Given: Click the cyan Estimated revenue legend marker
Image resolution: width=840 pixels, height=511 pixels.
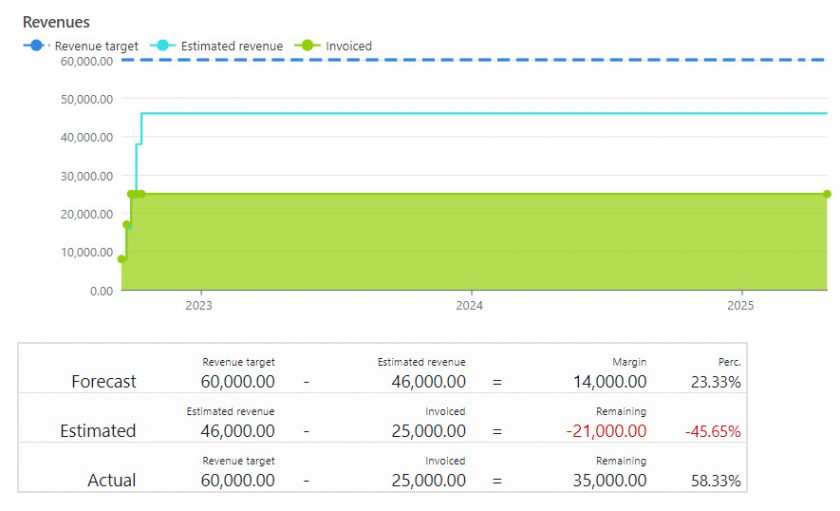Looking at the screenshot, I should click(x=164, y=46).
